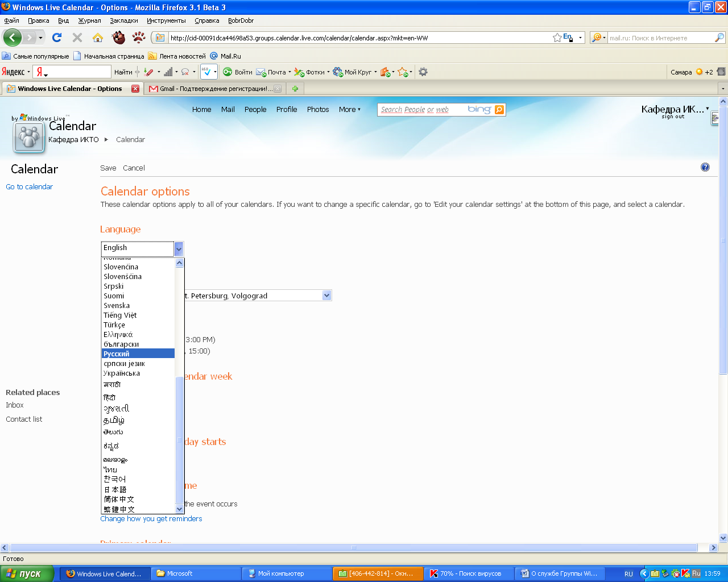Click Cancel calendar options
Screen dimensions: 728x582
134,168
